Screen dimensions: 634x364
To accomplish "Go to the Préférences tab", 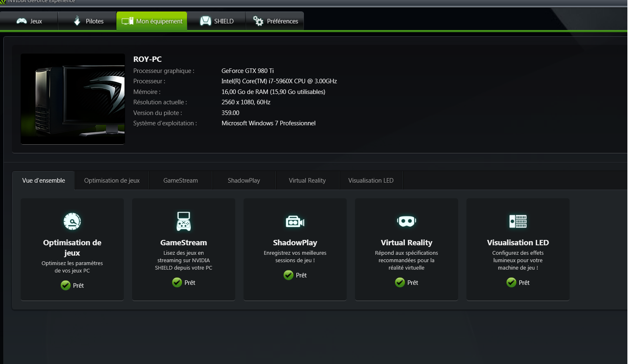I will pos(275,21).
